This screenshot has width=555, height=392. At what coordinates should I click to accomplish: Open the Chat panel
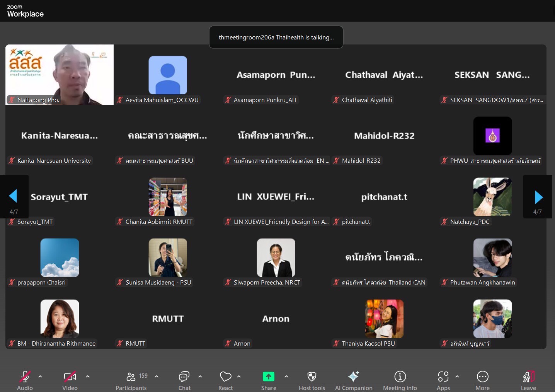184,377
